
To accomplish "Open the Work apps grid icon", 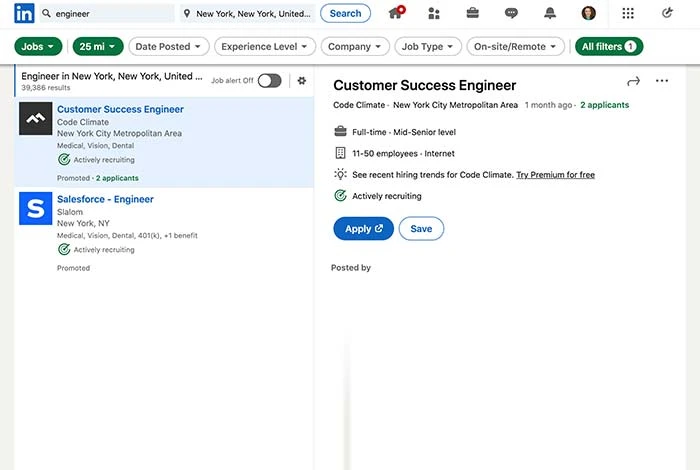I will coord(628,13).
